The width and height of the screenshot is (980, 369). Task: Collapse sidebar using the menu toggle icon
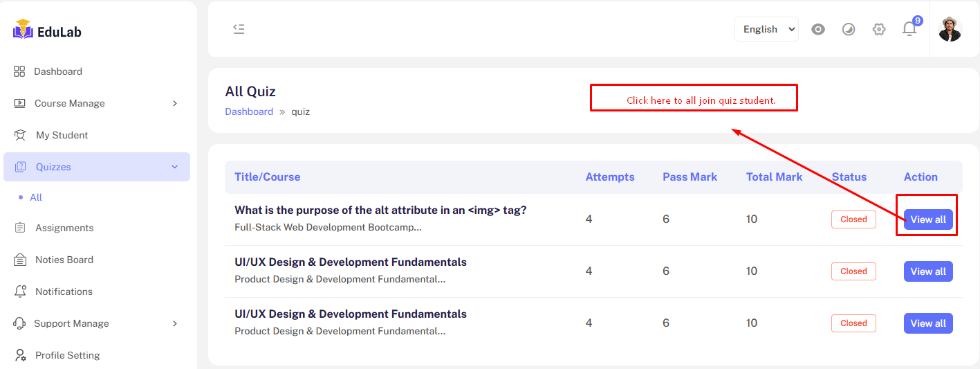[x=239, y=29]
